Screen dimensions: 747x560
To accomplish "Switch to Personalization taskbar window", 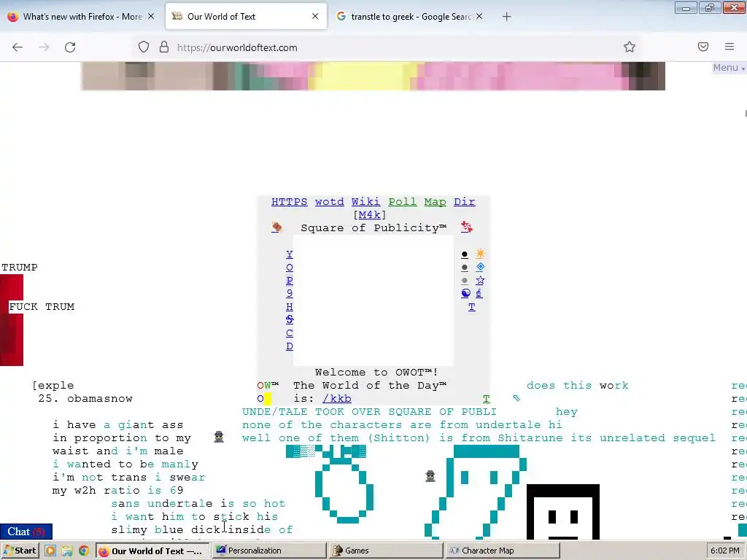I will (x=268, y=551).
